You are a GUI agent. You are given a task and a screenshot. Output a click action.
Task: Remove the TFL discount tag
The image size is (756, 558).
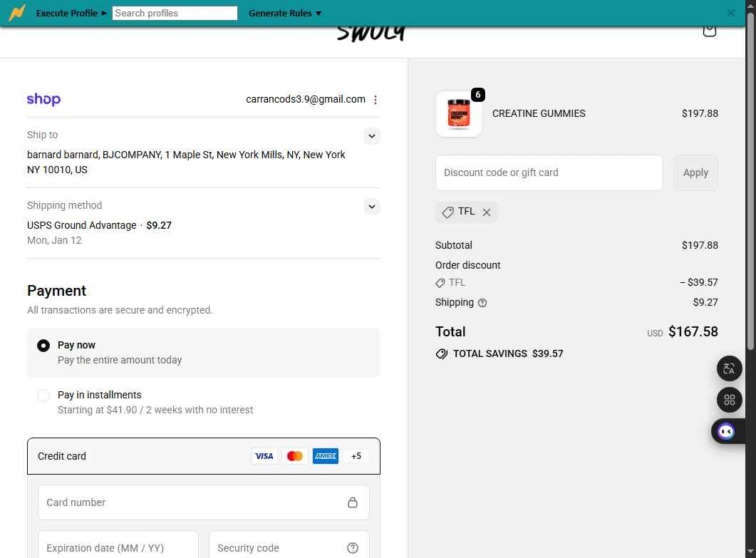[x=487, y=212]
